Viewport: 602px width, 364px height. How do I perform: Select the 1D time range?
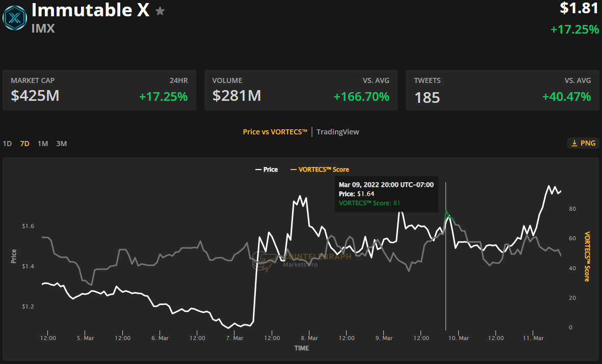[x=7, y=144]
